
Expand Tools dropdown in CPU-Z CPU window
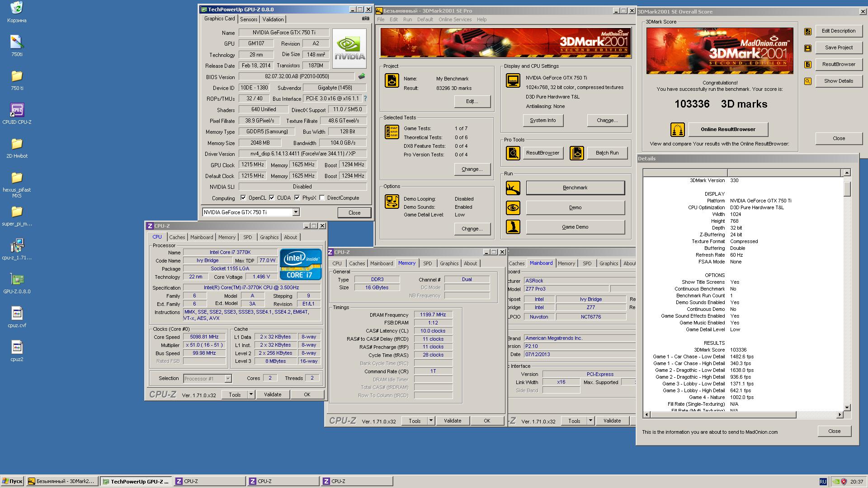click(x=251, y=394)
